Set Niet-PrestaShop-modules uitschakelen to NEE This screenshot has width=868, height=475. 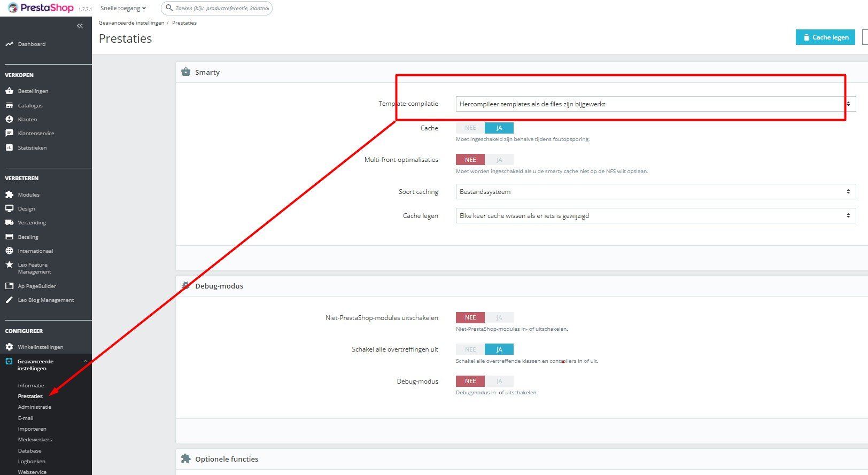click(x=470, y=317)
